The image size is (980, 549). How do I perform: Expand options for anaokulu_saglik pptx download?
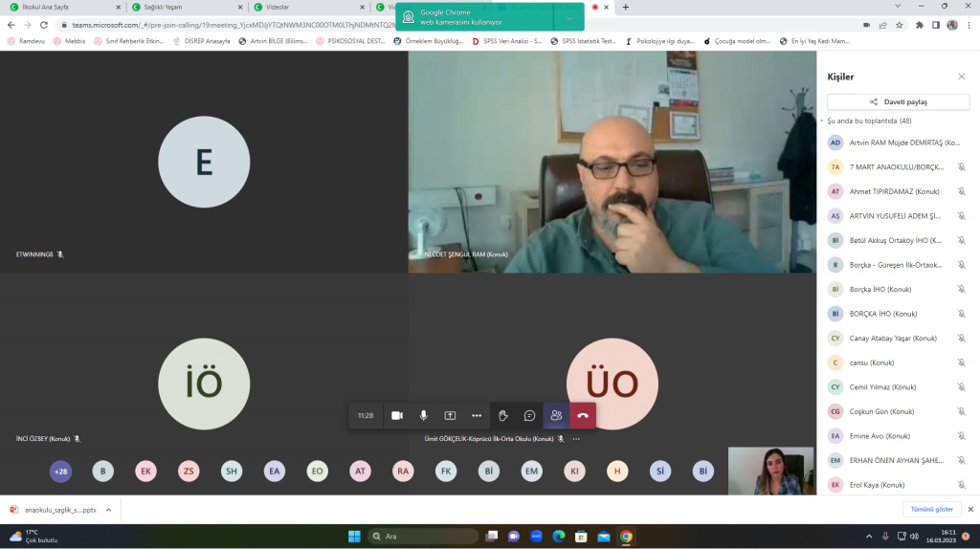tap(108, 510)
